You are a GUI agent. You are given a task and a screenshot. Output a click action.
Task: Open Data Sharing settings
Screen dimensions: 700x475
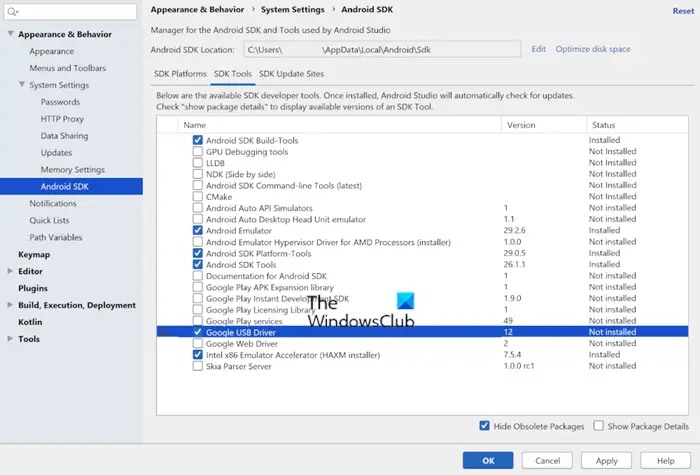pos(64,136)
